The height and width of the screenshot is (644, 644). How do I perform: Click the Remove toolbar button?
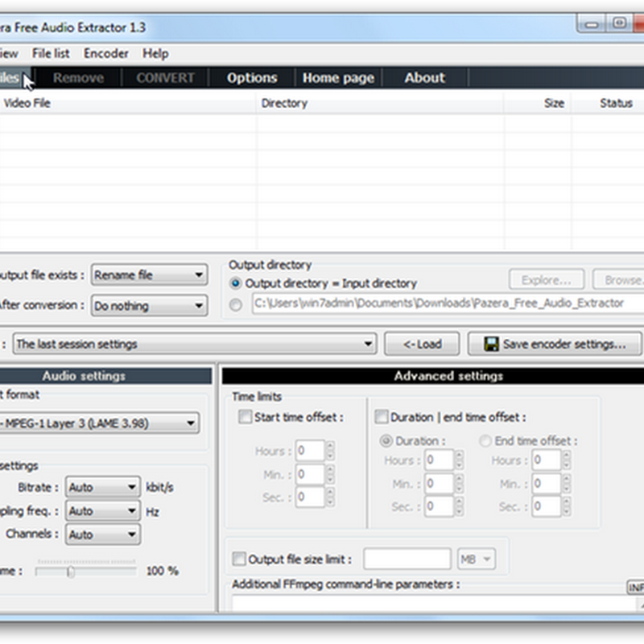tap(78, 78)
